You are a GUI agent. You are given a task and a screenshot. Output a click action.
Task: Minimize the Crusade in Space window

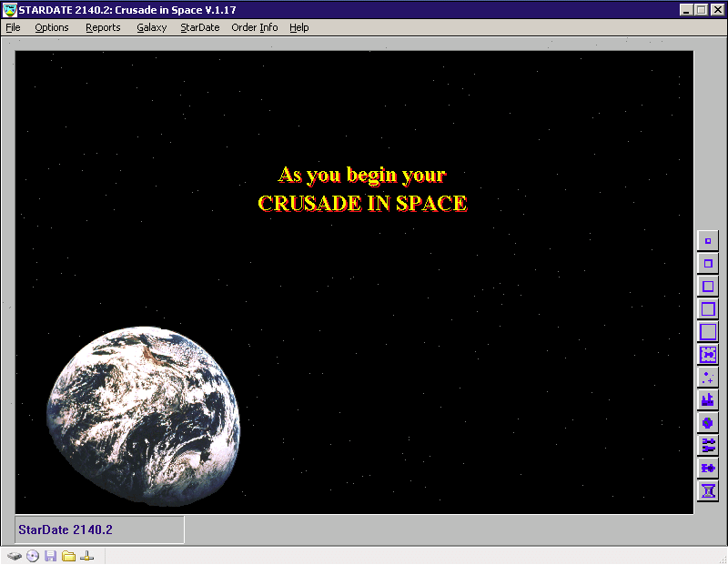click(x=686, y=10)
